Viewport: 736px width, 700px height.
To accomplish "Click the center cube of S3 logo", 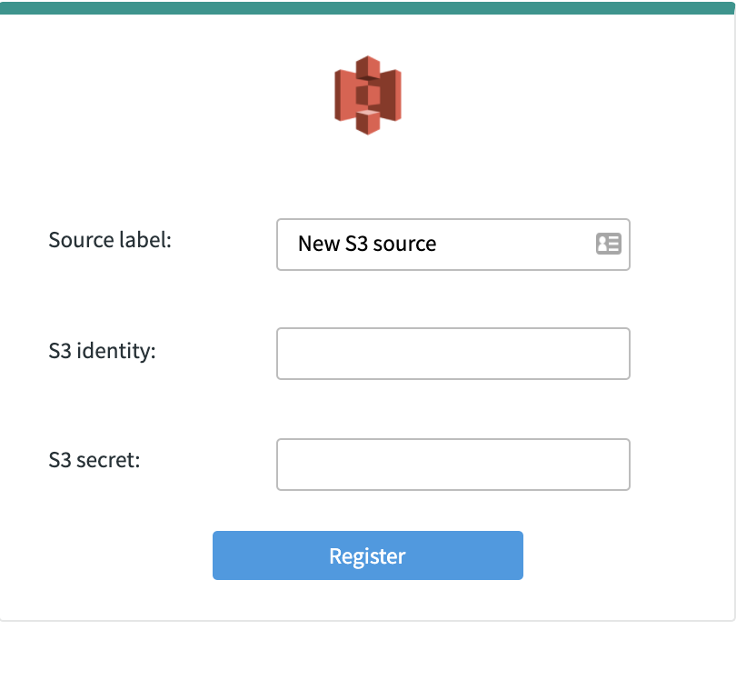I will click(x=367, y=95).
